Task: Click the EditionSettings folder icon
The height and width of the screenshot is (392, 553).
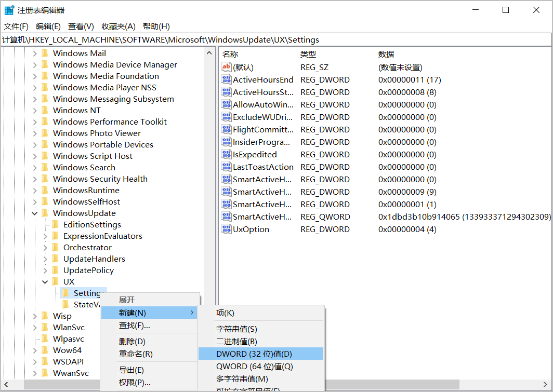Action: (x=55, y=224)
